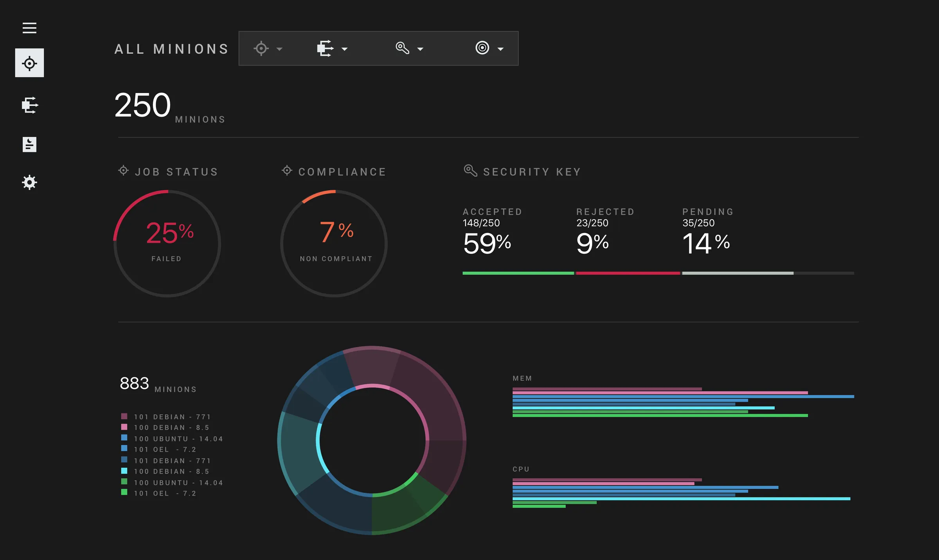This screenshot has width=939, height=560.
Task: Toggle the 100 UBUNTU - 14.04 legend entry
Action: point(178,438)
